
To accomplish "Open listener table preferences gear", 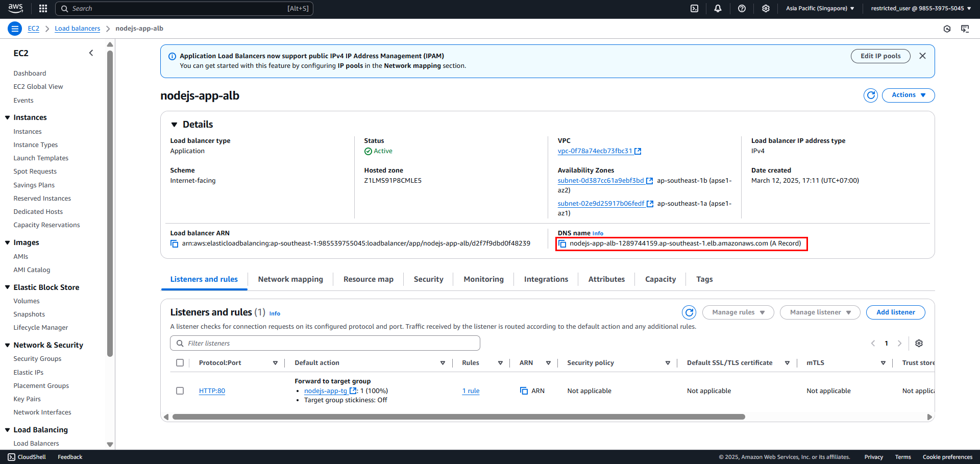I will [919, 344].
